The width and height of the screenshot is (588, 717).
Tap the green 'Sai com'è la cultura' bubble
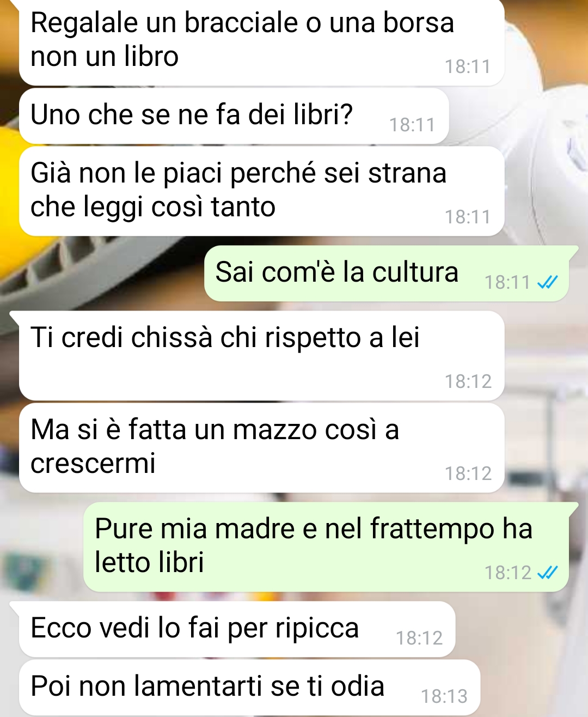click(x=387, y=273)
